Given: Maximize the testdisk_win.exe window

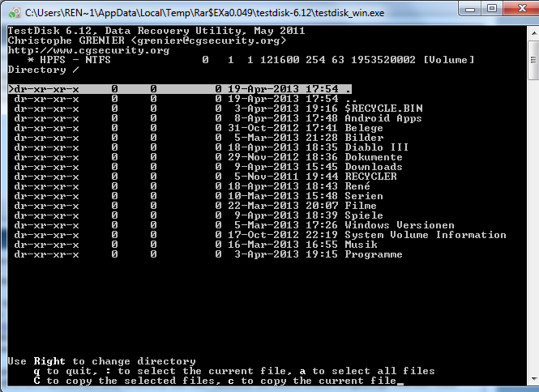Looking at the screenshot, I should [492, 9].
